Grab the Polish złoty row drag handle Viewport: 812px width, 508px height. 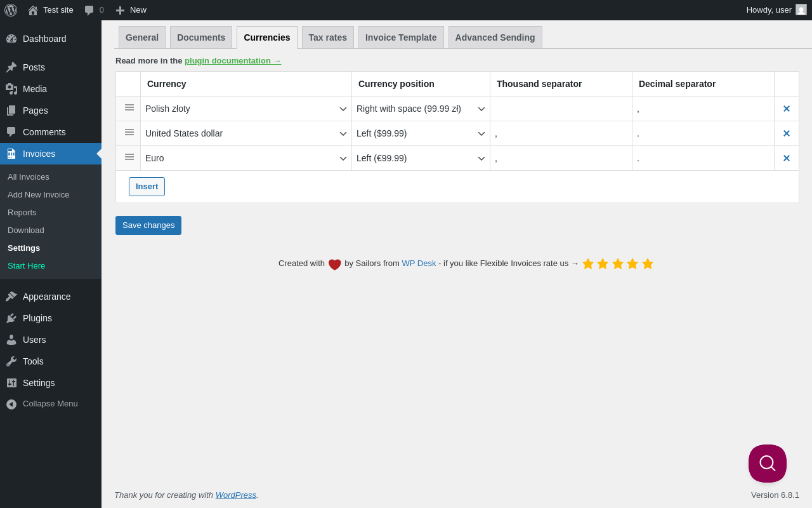(129, 107)
